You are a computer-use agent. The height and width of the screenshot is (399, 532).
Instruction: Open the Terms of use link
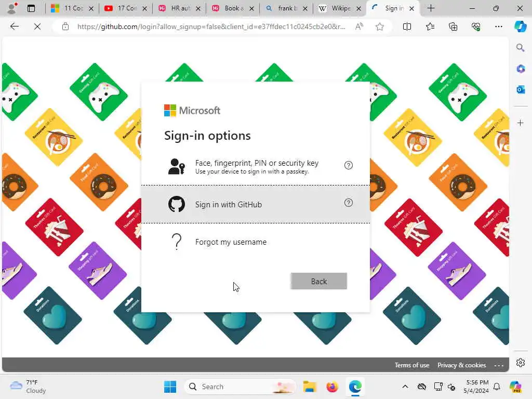click(x=411, y=365)
